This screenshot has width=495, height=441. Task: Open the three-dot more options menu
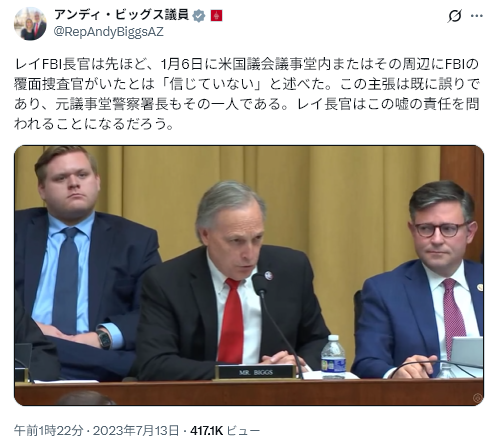pos(477,16)
